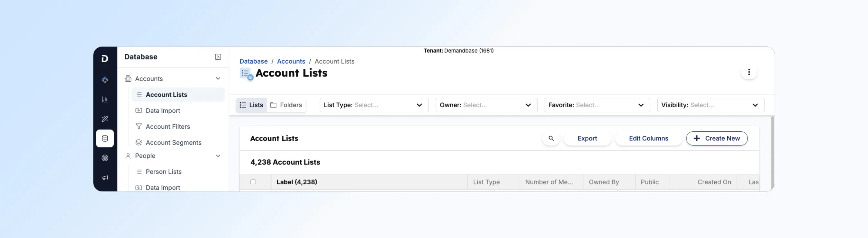868x238 pixels.
Task: Open the List Type dropdown
Action: coord(374,105)
